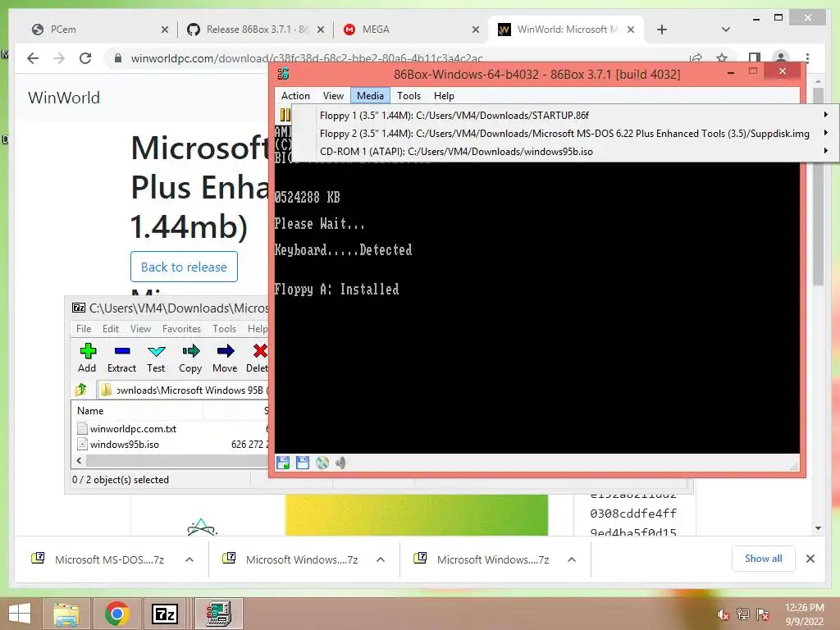Open a new Chrome tab with plus button
840x630 pixels.
pos(662,30)
